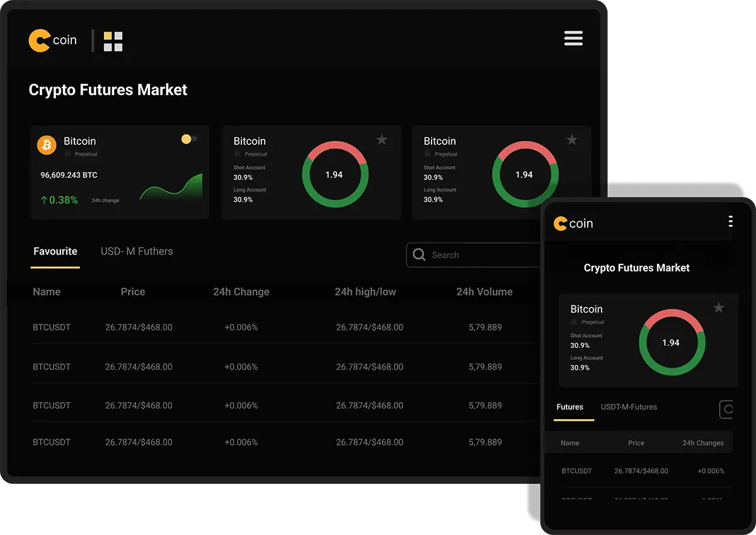
Task: Select the Favourite tab
Action: coord(55,251)
